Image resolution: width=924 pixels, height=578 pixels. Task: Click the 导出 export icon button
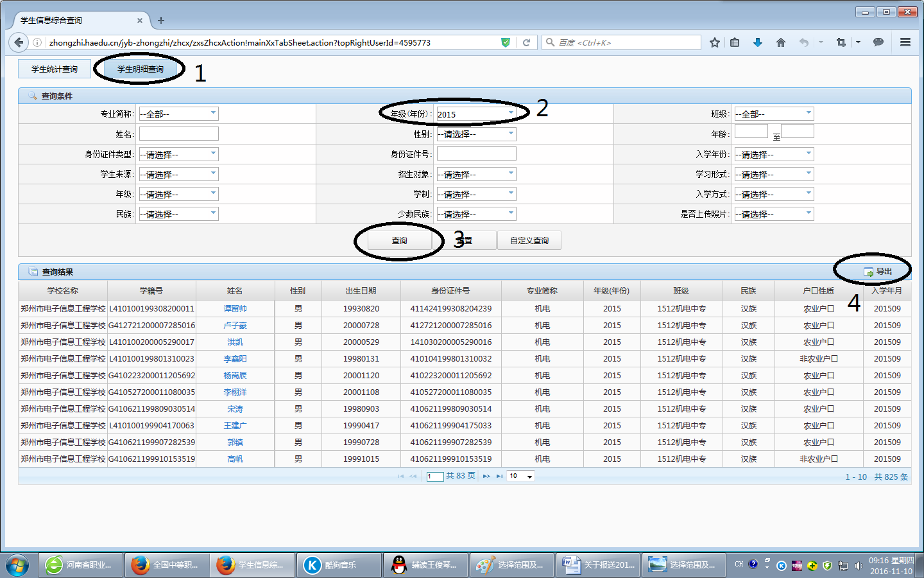click(x=877, y=272)
